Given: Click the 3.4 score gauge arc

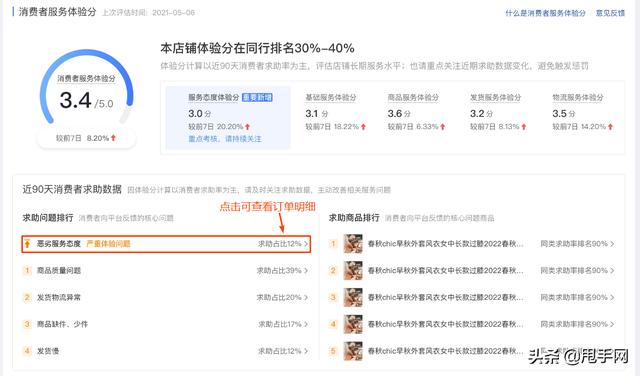Looking at the screenshot, I should [x=87, y=87].
